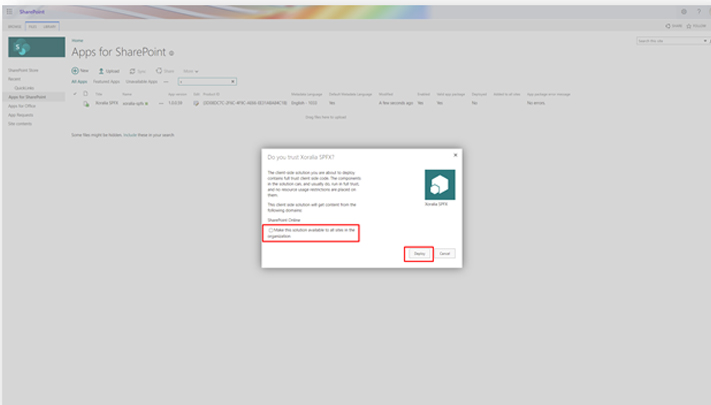Focus the Search this site box
Screen dimensions: 711x405
click(669, 41)
